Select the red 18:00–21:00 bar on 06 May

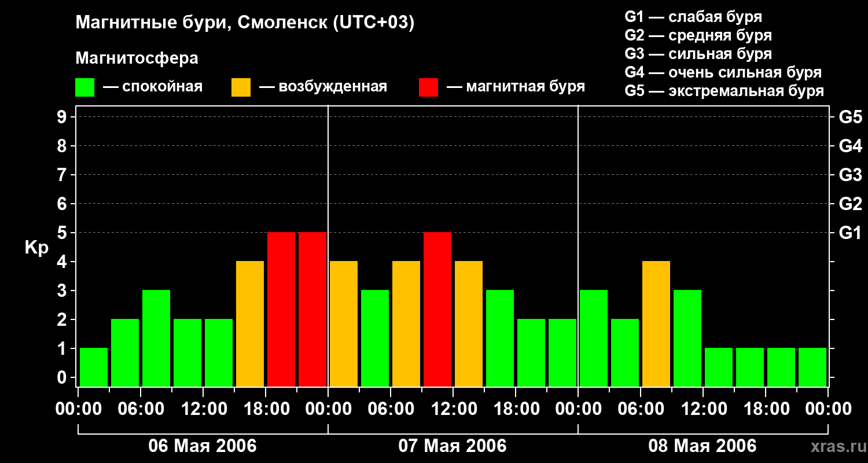click(x=281, y=309)
